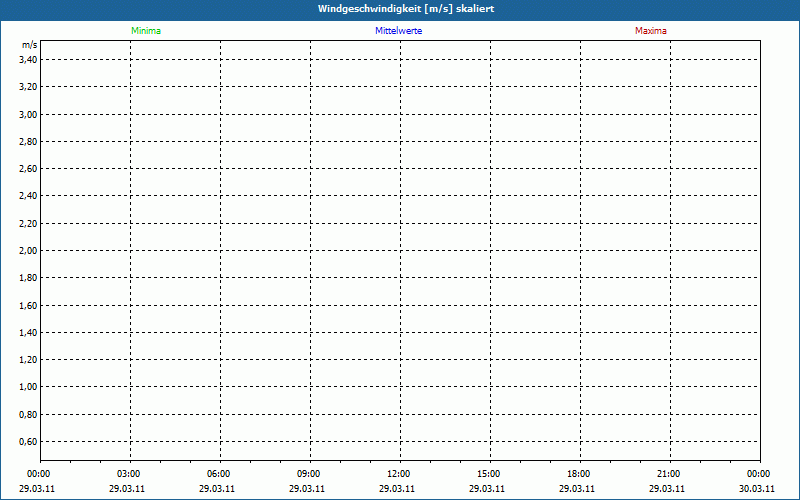Click the 1,60 y-axis value
This screenshot has width=800, height=500.
tap(28, 305)
